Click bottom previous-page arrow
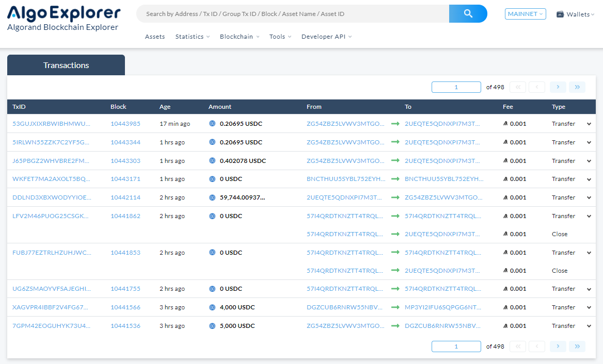 [537, 346]
